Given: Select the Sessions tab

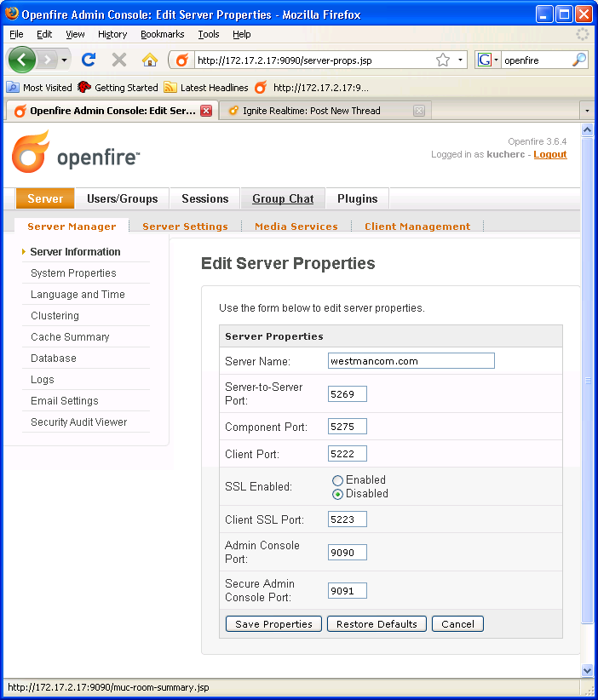Looking at the screenshot, I should coord(205,198).
